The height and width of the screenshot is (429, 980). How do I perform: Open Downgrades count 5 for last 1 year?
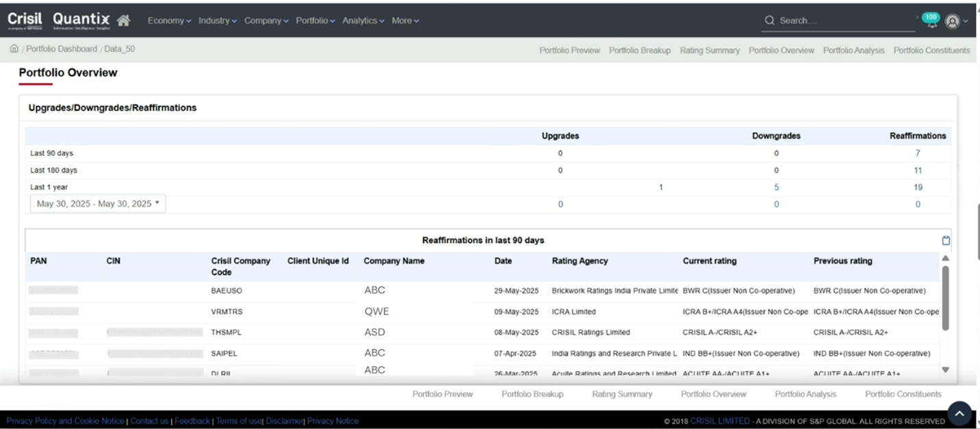point(776,187)
